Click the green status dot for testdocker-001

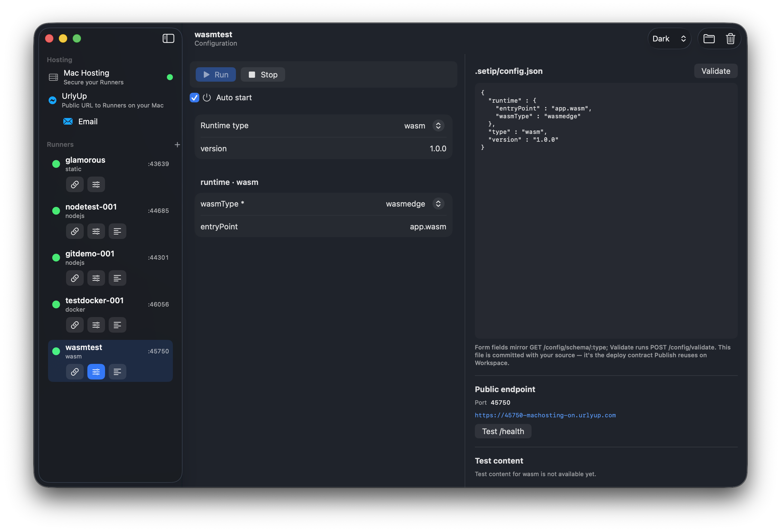click(x=56, y=304)
